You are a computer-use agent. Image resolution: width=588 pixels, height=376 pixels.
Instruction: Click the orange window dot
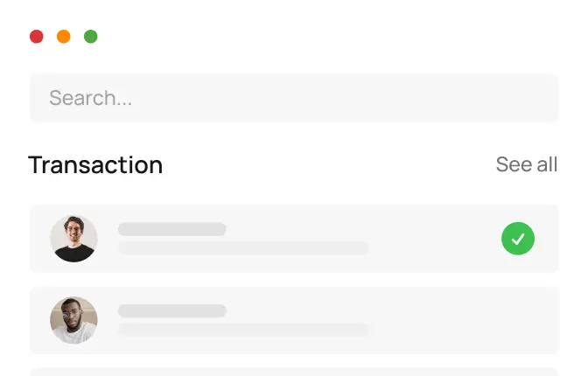click(64, 37)
